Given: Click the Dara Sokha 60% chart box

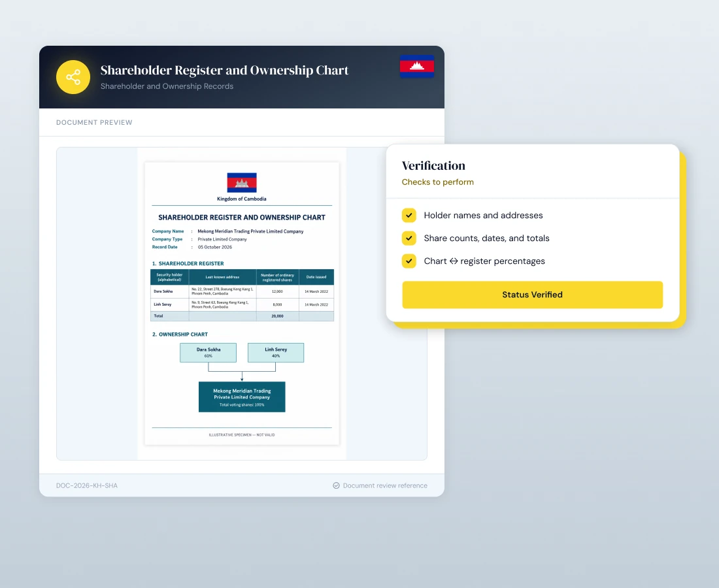Looking at the screenshot, I should click(208, 353).
